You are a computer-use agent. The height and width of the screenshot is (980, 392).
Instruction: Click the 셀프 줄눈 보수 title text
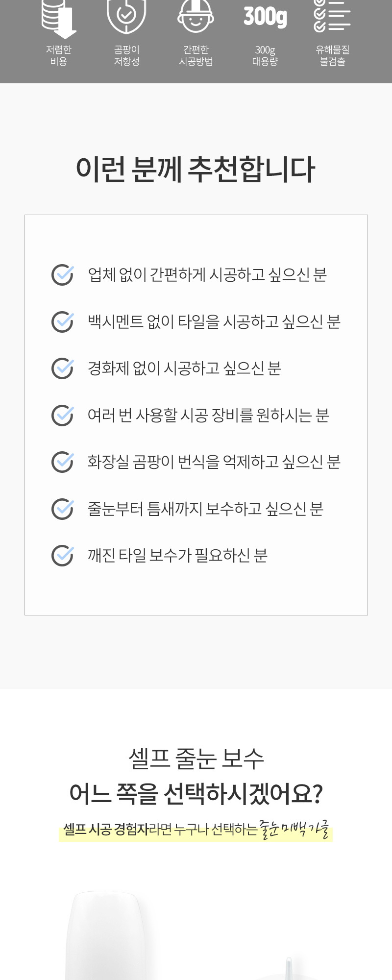pos(196,759)
